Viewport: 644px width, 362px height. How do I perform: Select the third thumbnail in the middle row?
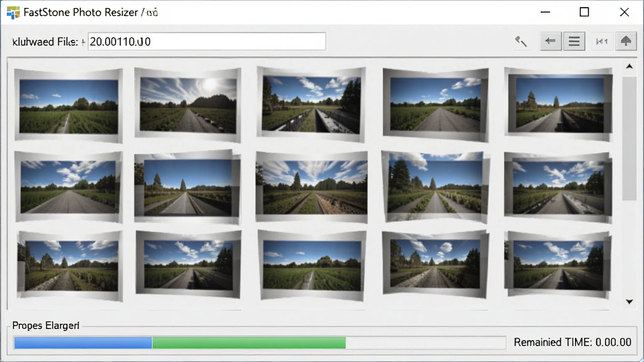click(312, 187)
